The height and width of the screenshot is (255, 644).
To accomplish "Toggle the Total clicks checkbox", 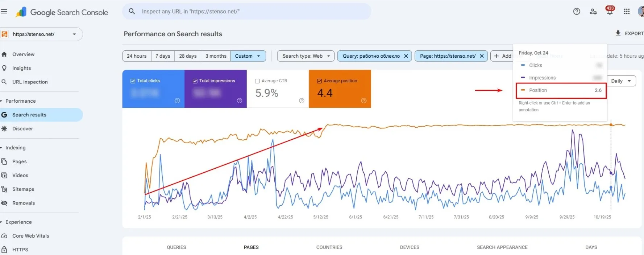I will point(133,81).
